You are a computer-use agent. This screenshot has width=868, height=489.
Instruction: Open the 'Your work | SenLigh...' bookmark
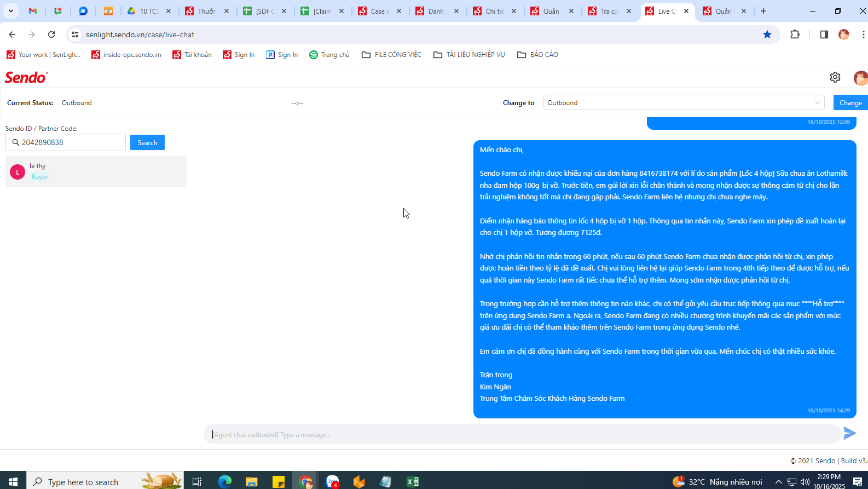pyautogui.click(x=43, y=55)
